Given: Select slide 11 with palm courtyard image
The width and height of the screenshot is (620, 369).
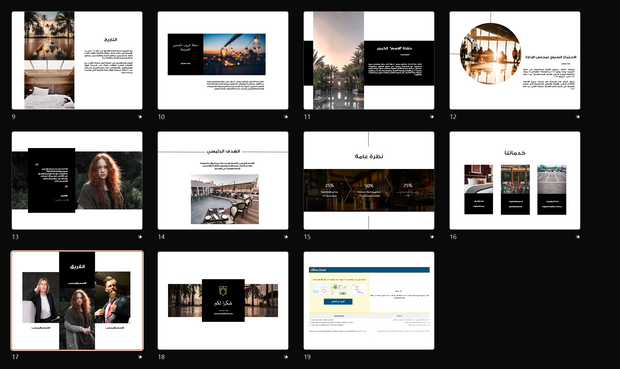Looking at the screenshot, I should pyautogui.click(x=369, y=60).
